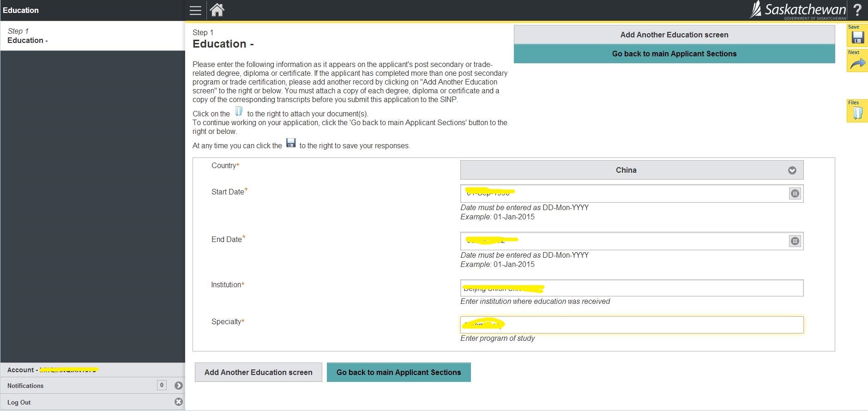Viewport: 868px width, 411px height.
Task: Open help with the question mark icon
Action: (x=857, y=10)
